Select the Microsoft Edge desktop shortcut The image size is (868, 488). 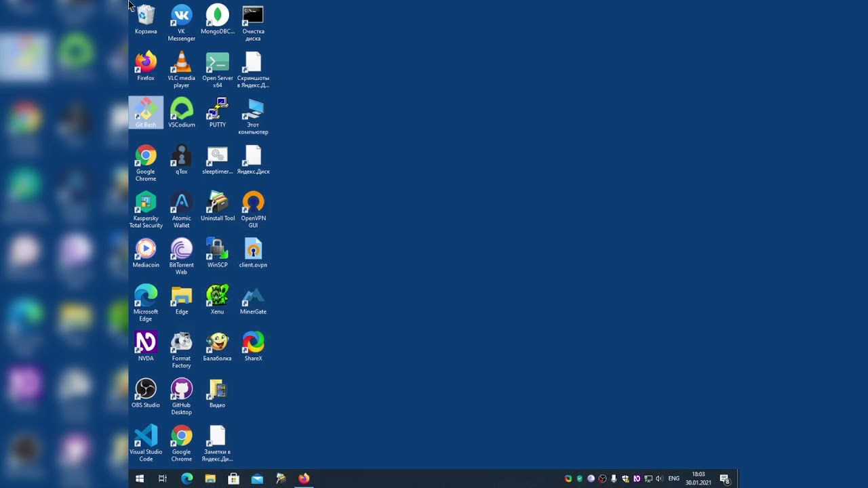pos(146,304)
